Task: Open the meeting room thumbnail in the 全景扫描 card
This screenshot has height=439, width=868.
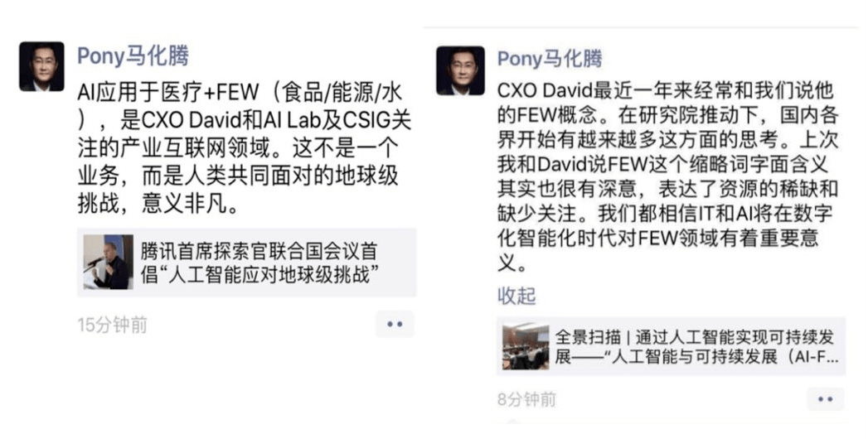Action: [526, 347]
